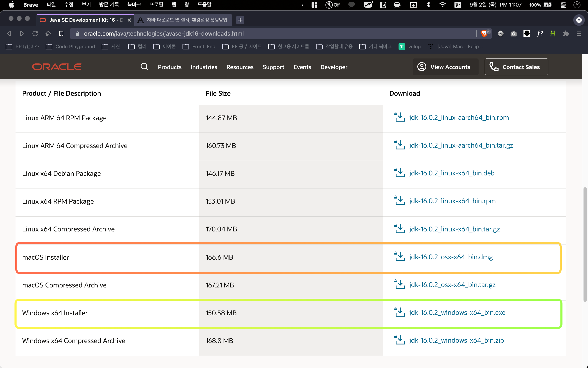This screenshot has height=368, width=588.
Task: Open the [Java] Mac - Eclip... bookmark
Action: 455,46
